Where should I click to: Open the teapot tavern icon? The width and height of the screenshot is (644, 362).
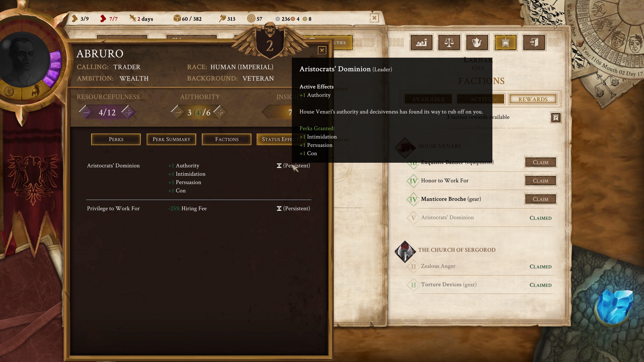pos(477,42)
